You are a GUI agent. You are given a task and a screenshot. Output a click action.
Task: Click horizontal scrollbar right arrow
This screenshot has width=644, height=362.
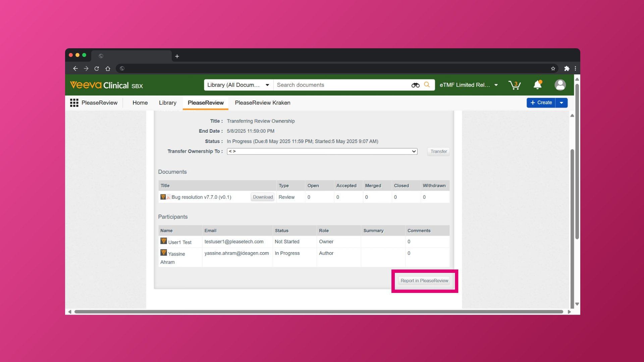coord(569,312)
